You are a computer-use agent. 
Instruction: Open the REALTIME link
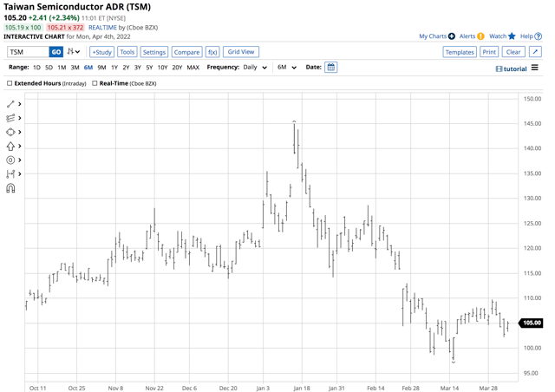(102, 27)
